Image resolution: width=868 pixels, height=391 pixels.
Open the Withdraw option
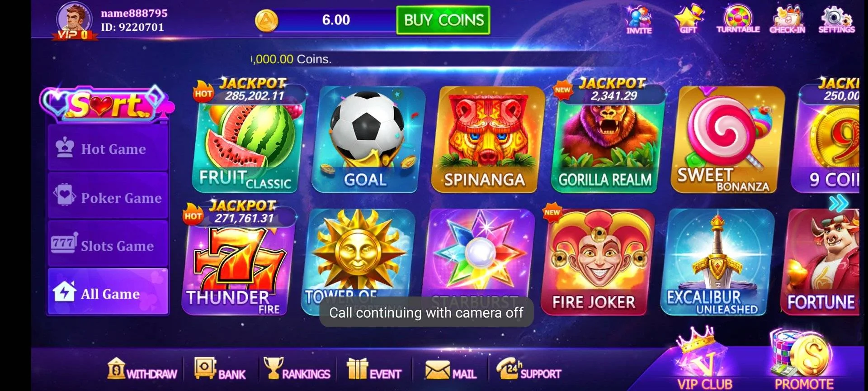pyautogui.click(x=142, y=369)
